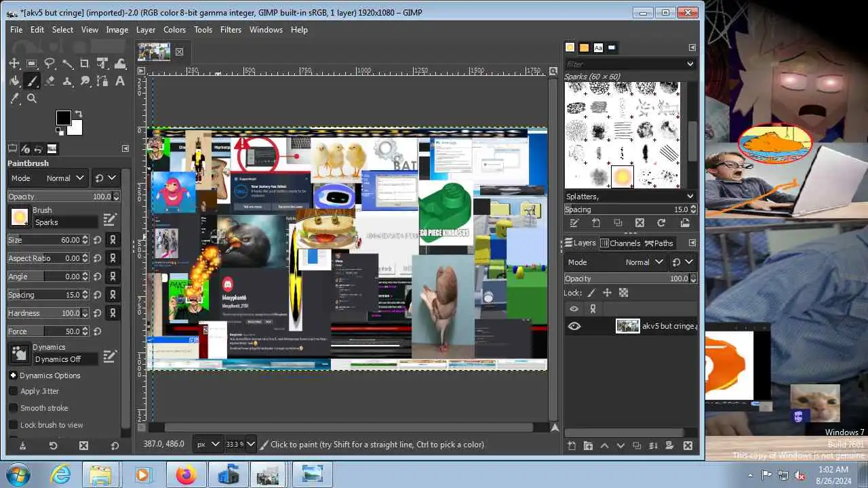The image size is (868, 488).
Task: Raise the layer one step
Action: [604, 446]
